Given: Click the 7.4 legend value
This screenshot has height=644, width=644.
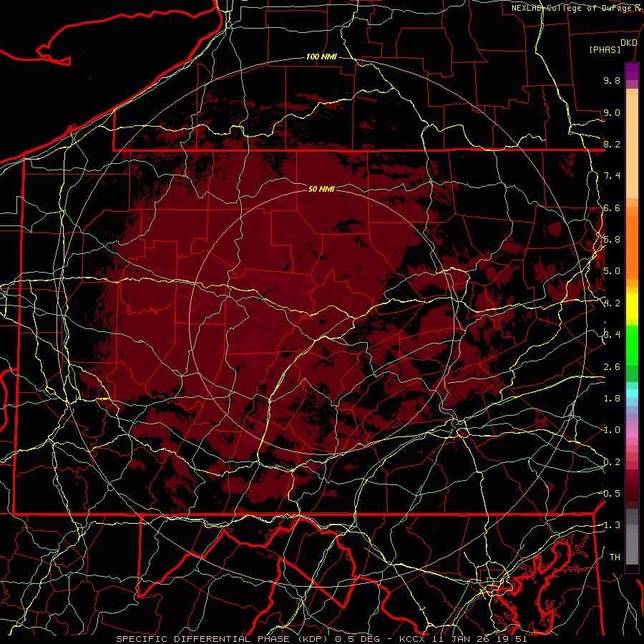Looking at the screenshot, I should (612, 176).
